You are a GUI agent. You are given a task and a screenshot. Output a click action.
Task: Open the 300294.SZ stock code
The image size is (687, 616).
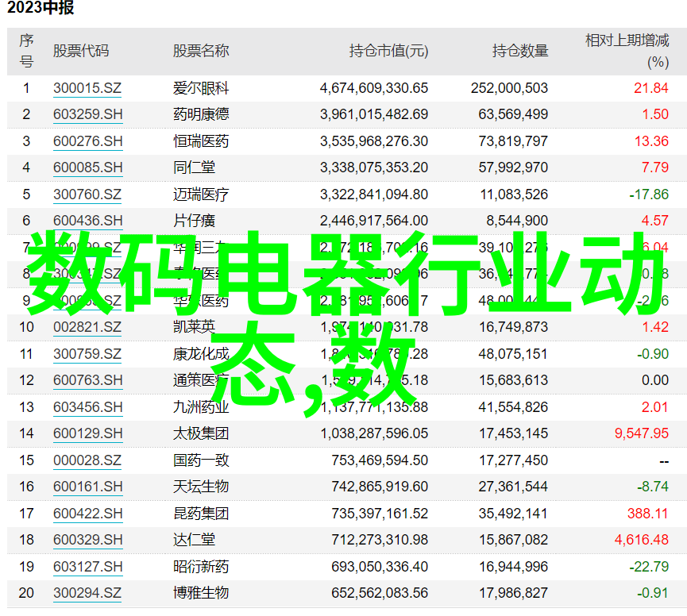click(x=87, y=593)
